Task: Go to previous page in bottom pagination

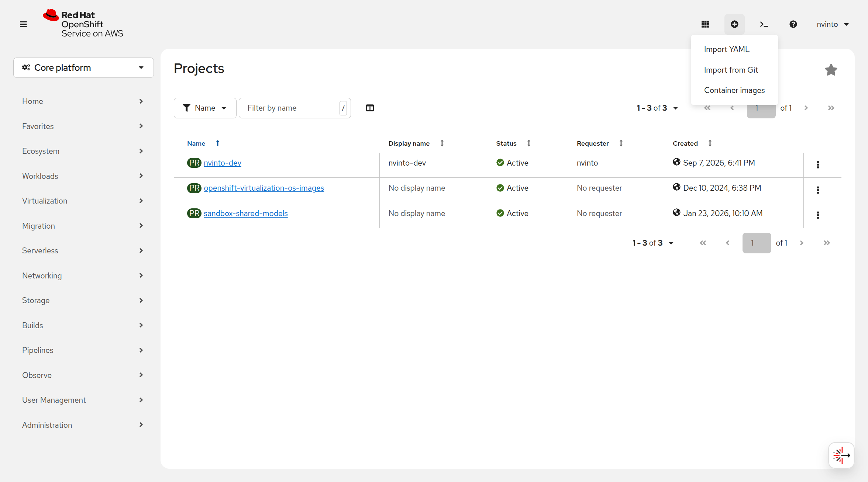Action: click(728, 243)
